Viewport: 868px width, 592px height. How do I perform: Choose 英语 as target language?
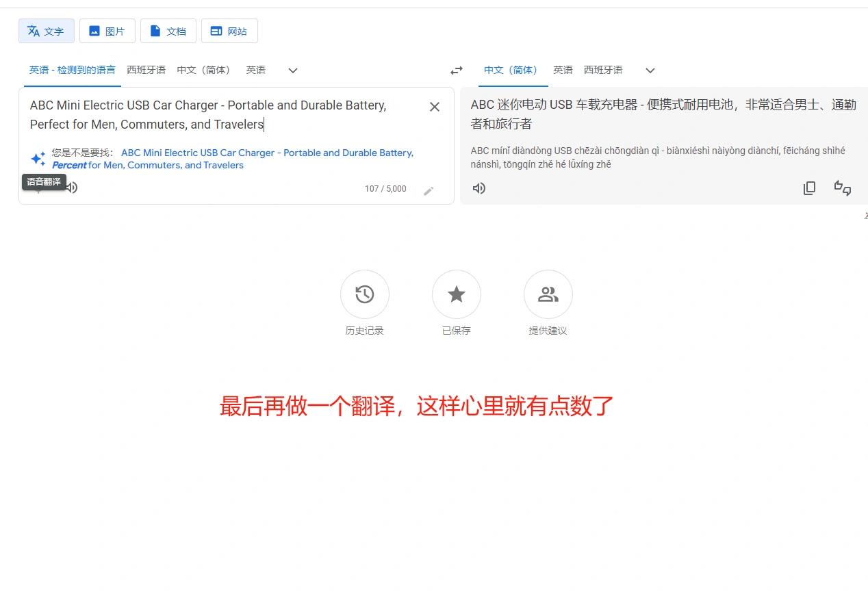pyautogui.click(x=563, y=70)
